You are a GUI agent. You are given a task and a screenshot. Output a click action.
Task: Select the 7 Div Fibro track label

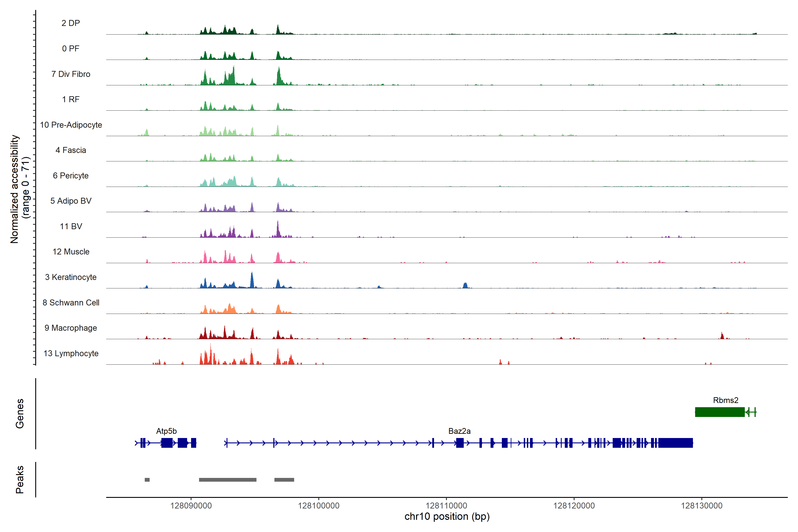click(x=70, y=74)
